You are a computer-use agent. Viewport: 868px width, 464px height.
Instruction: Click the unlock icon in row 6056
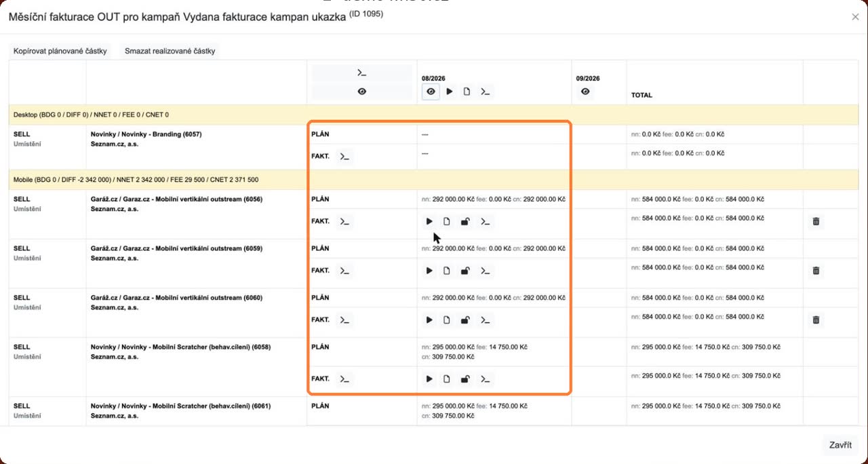point(465,221)
